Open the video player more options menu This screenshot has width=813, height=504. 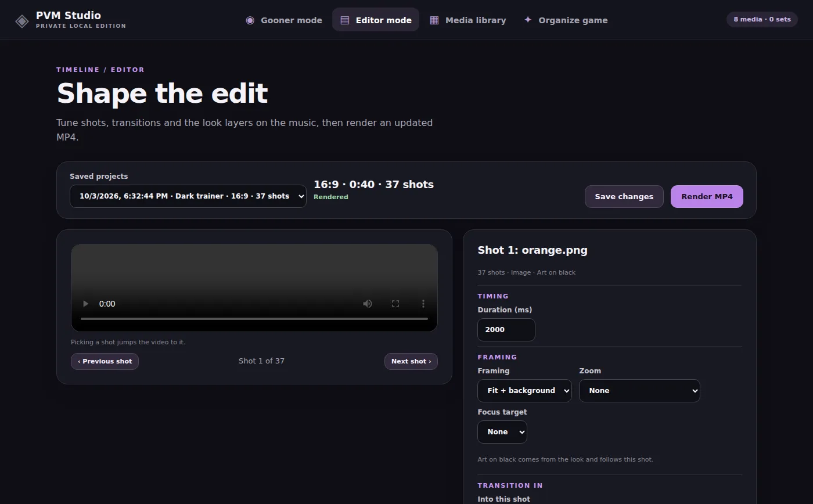coord(423,304)
